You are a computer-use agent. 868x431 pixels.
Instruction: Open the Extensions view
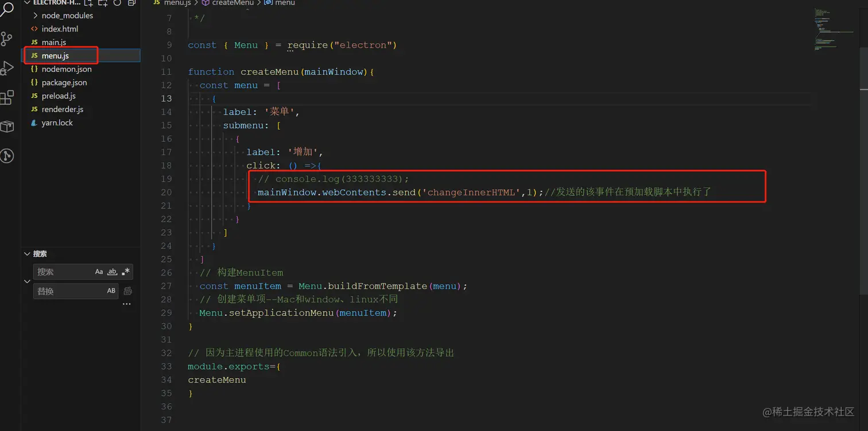pos(7,98)
